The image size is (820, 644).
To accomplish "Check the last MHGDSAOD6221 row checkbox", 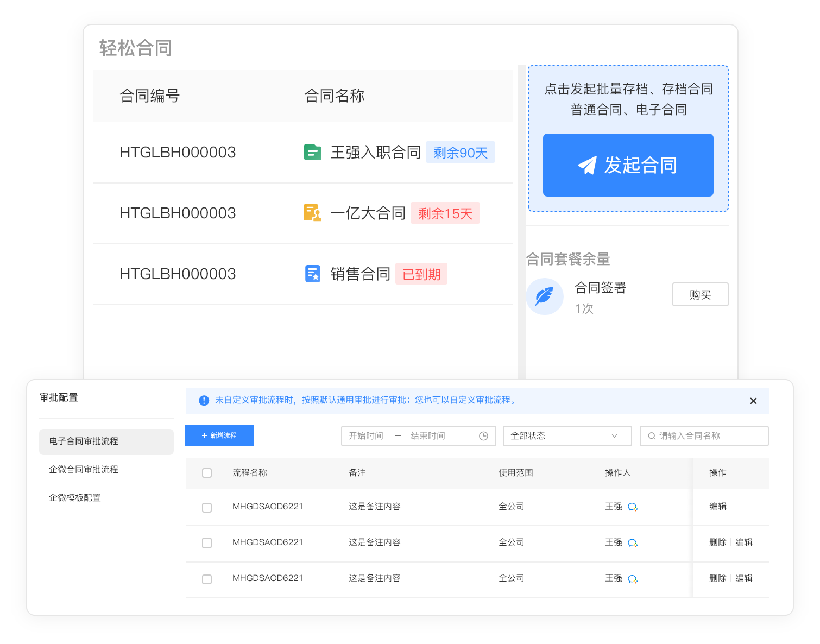I will click(207, 579).
